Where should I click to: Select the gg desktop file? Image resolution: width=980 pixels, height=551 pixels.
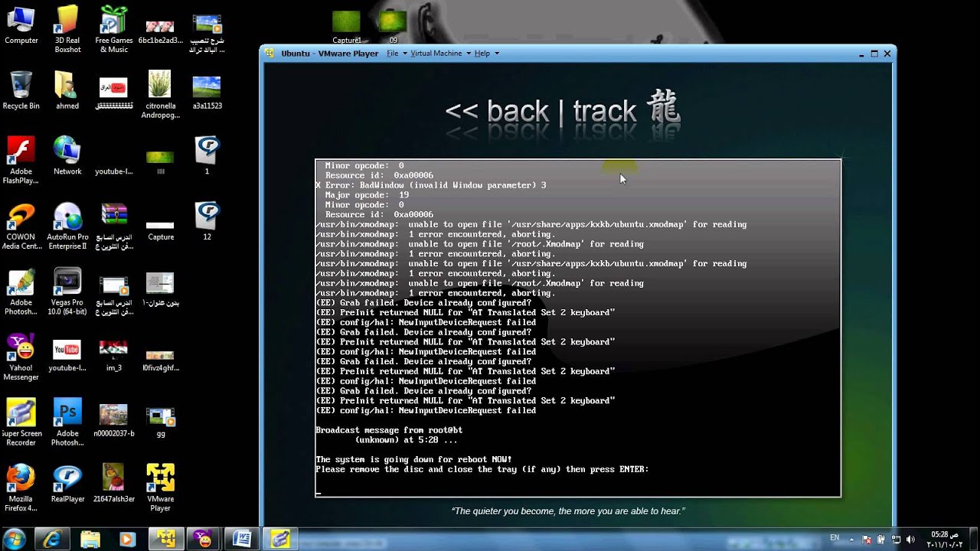[161, 419]
